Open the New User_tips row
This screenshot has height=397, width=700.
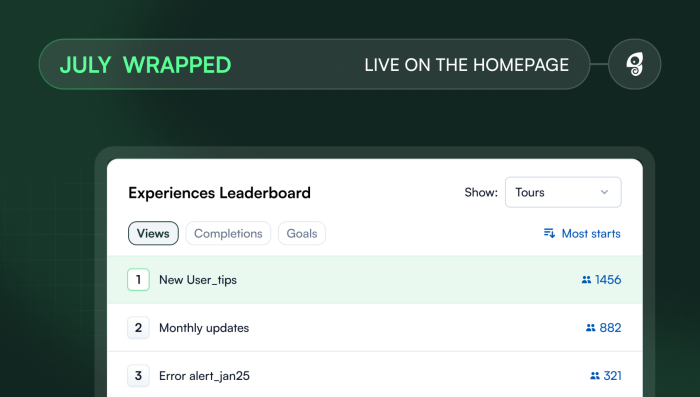(375, 280)
